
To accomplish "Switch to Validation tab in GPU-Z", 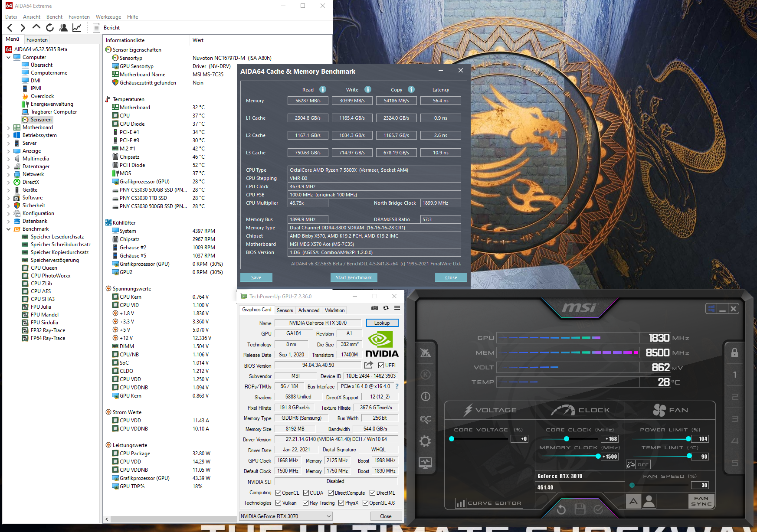I will [x=335, y=310].
